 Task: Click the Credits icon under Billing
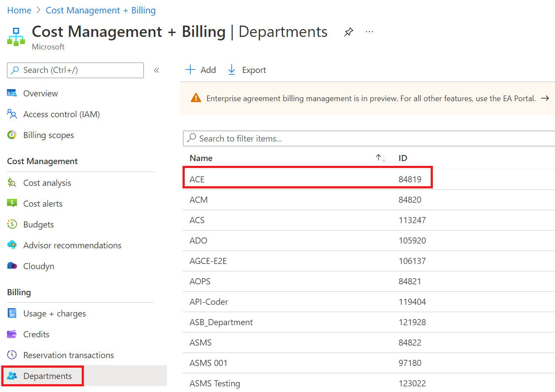[x=12, y=334]
